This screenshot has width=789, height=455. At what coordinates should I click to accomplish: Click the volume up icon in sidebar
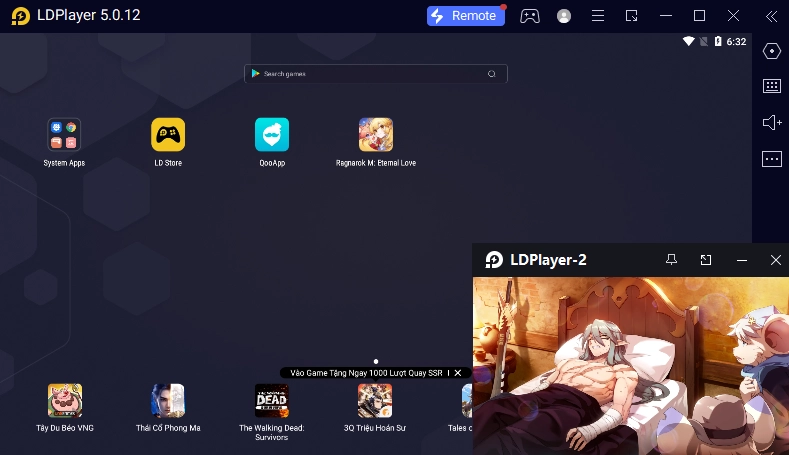click(x=772, y=122)
